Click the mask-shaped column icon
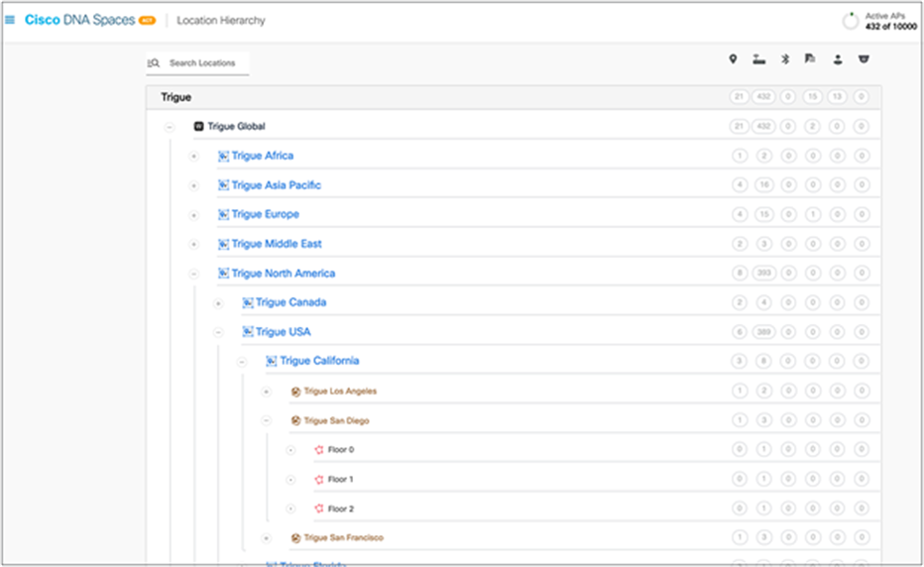 [x=864, y=58]
